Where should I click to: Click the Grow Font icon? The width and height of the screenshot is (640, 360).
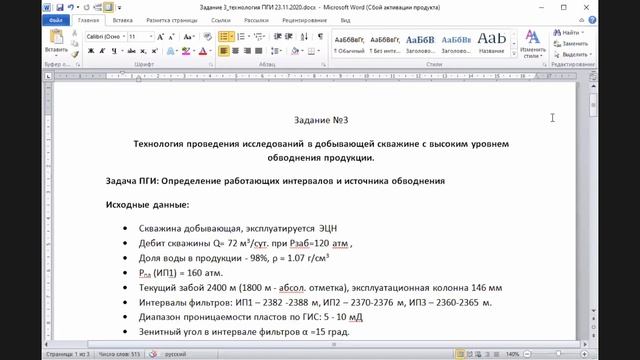click(x=160, y=37)
